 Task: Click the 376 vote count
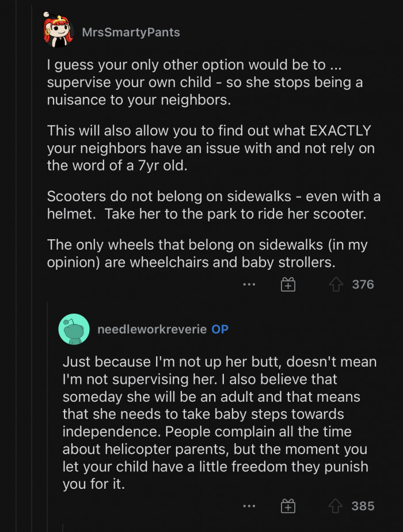pos(362,284)
